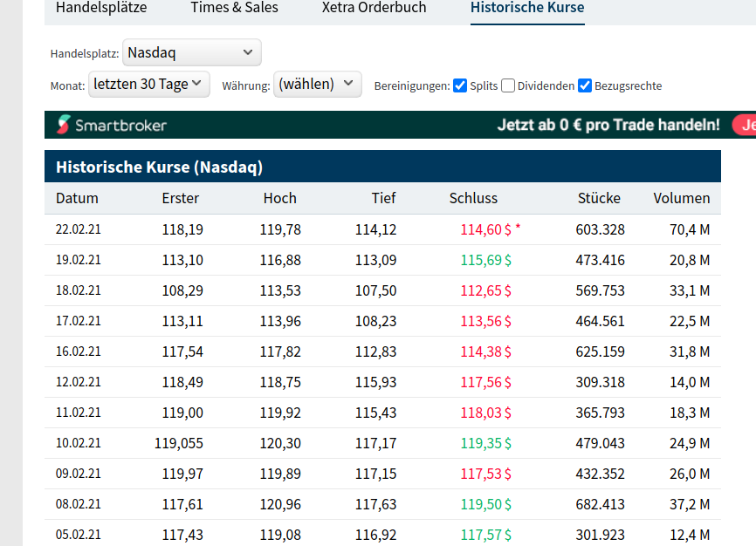Screen dimensions: 756x546
Task: Click closing price 117,56 $
Action: (x=486, y=382)
